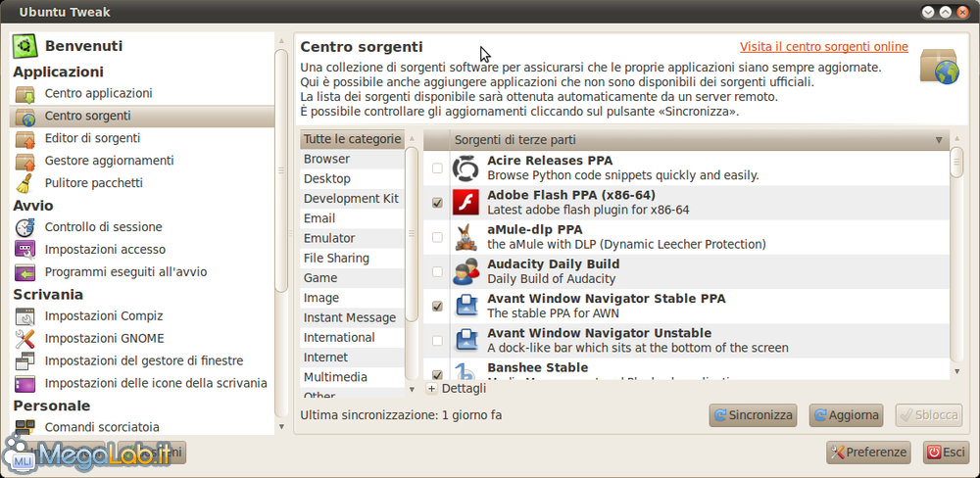
Task: Select the Email category
Action: (x=352, y=218)
